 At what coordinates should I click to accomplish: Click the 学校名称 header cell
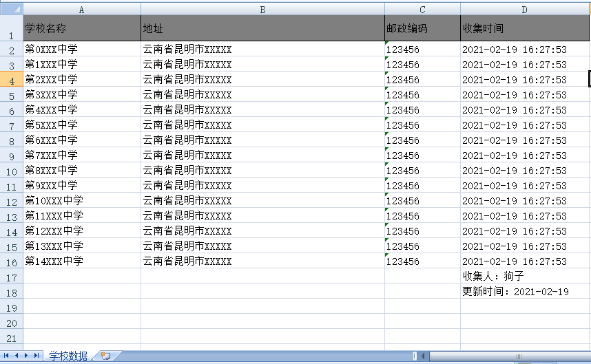click(x=82, y=28)
